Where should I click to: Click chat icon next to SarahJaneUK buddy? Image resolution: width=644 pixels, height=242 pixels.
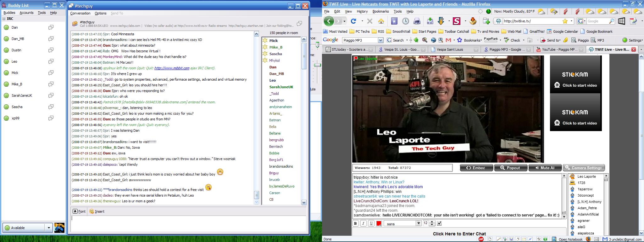tap(51, 95)
